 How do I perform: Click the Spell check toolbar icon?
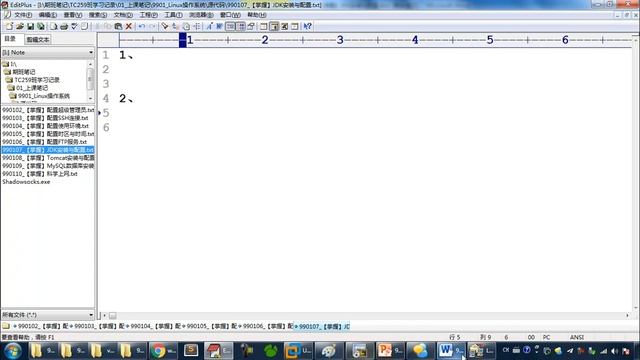(74, 26)
